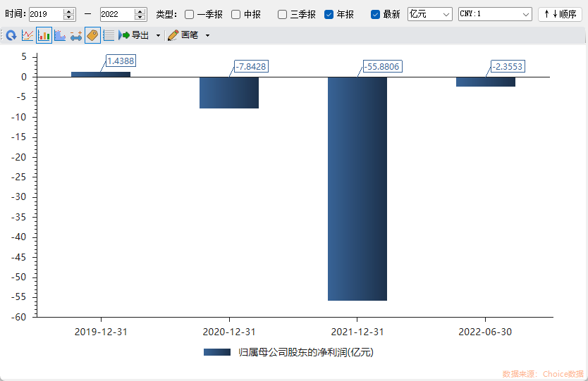Toggle data labels tag icon
Screen dimensions: 588x381
point(92,36)
